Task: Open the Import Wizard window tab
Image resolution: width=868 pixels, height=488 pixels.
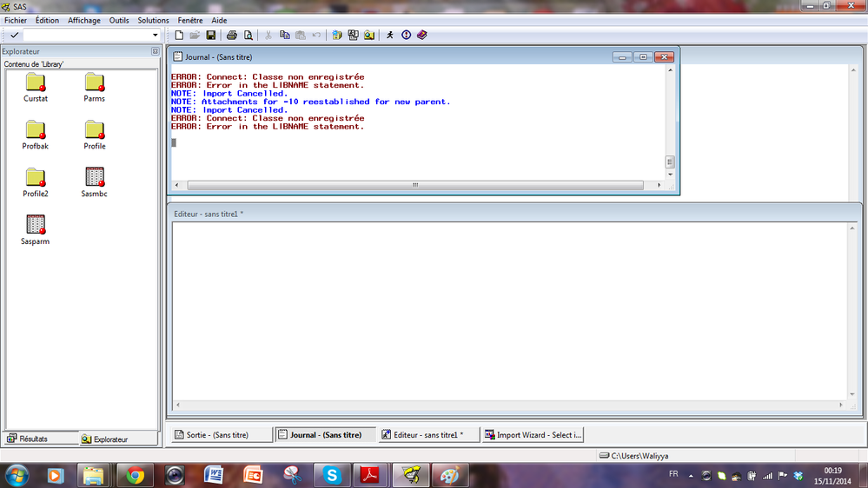Action: [x=533, y=435]
